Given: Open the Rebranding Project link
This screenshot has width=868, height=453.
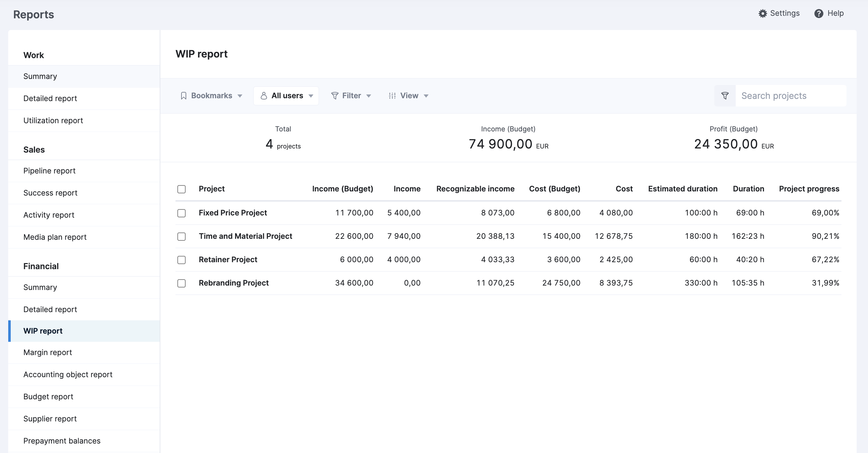Looking at the screenshot, I should [x=234, y=283].
